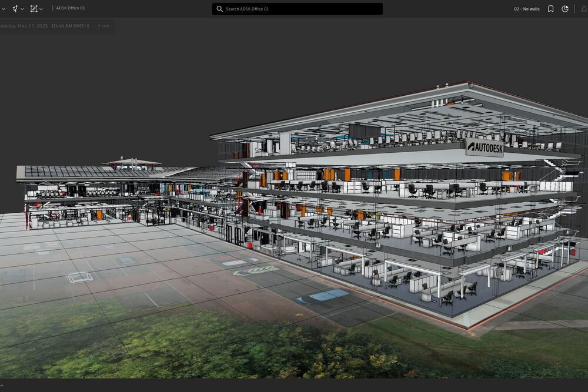Select the '02 - No walls' view label
This screenshot has height=392, width=588.
click(x=526, y=9)
